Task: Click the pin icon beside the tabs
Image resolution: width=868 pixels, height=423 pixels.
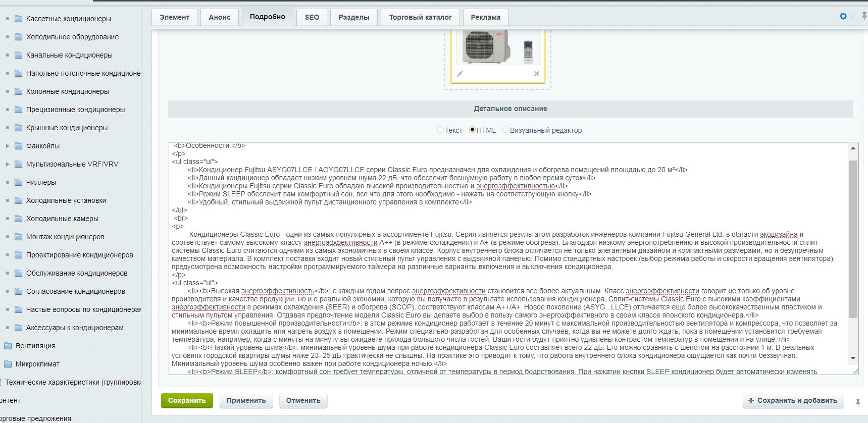Action: (x=864, y=17)
